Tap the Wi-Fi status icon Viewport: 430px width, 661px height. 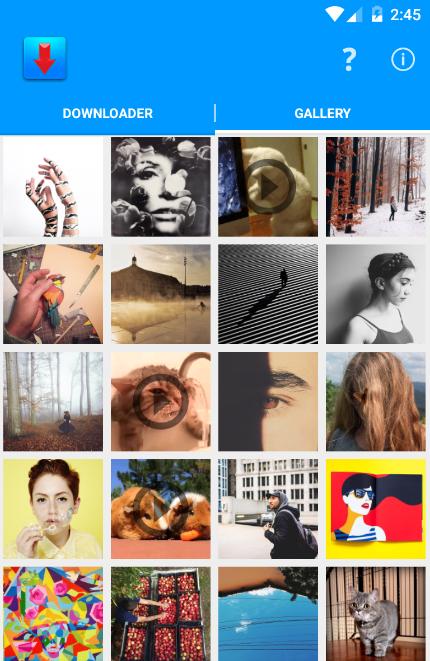334,15
